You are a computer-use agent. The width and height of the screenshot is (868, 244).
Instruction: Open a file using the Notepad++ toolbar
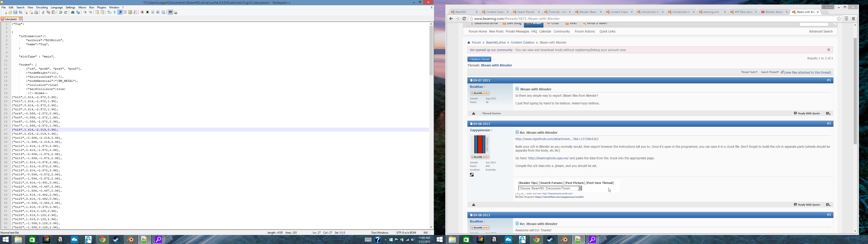coord(10,12)
